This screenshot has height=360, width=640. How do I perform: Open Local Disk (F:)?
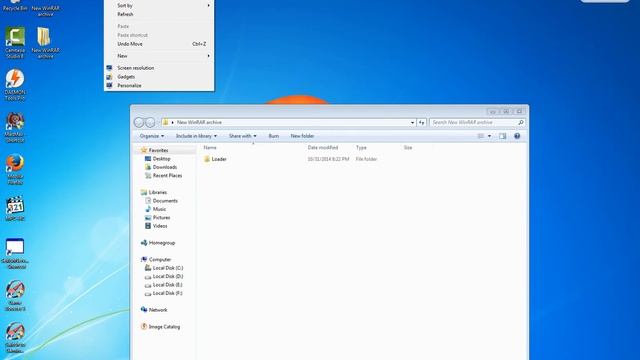click(x=164, y=293)
